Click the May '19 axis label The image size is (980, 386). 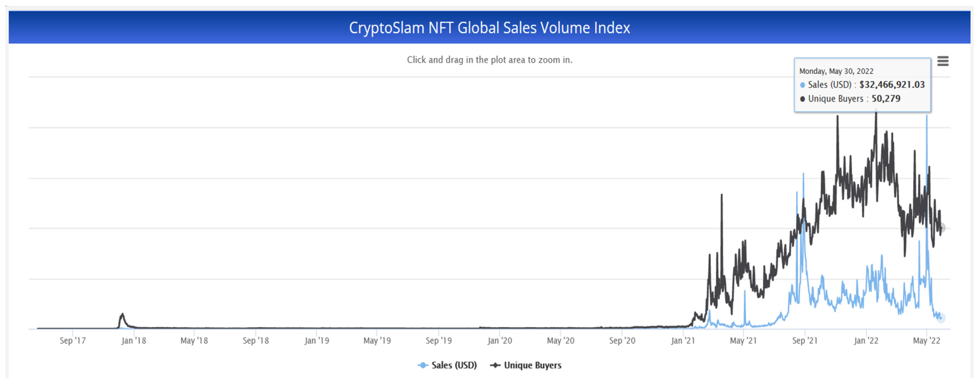(377, 340)
